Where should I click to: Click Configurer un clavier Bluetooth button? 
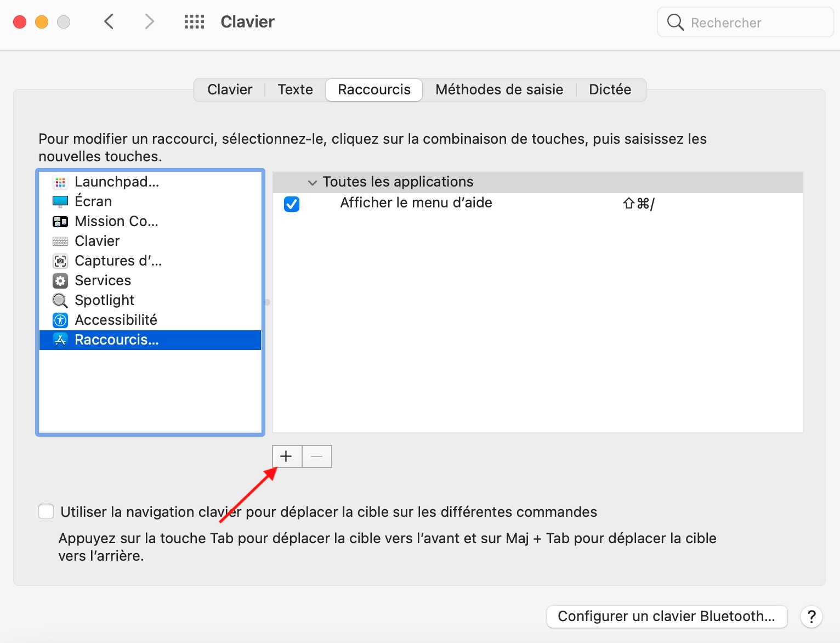point(666,616)
